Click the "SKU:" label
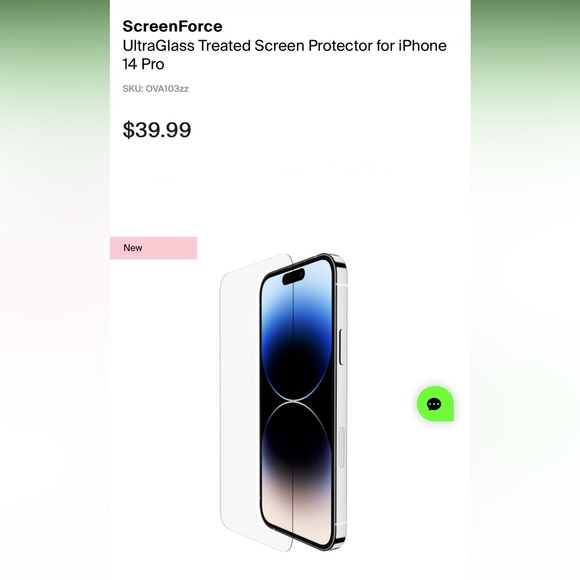 [x=133, y=89]
